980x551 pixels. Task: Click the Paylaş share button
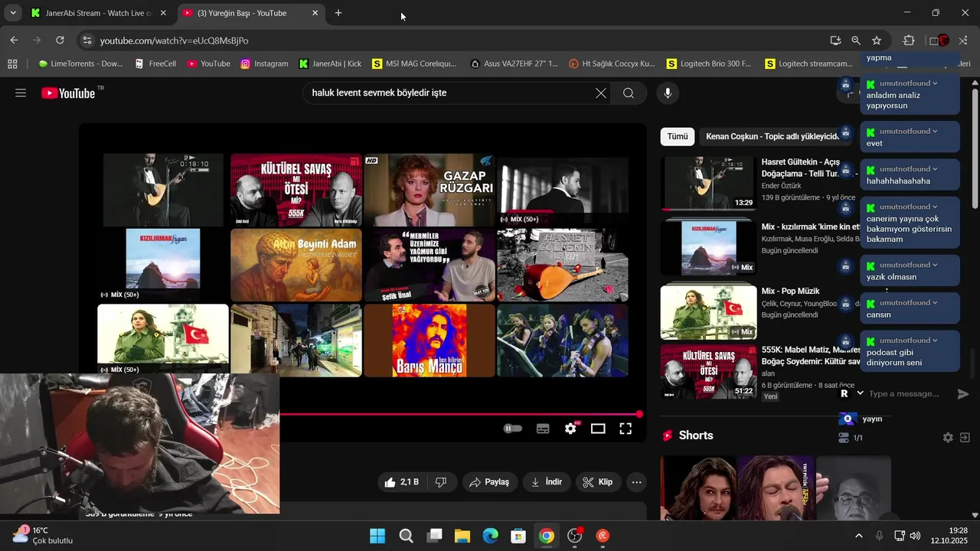(x=488, y=482)
